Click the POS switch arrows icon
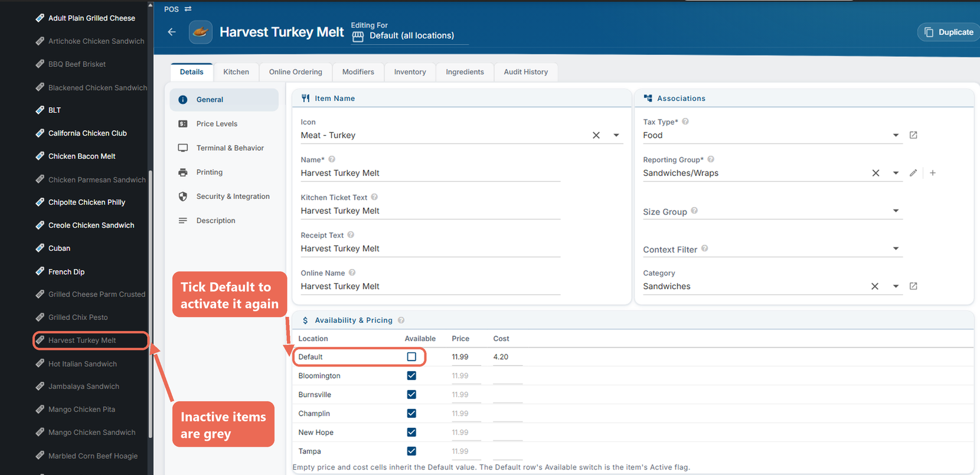This screenshot has height=475, width=980. [x=188, y=9]
